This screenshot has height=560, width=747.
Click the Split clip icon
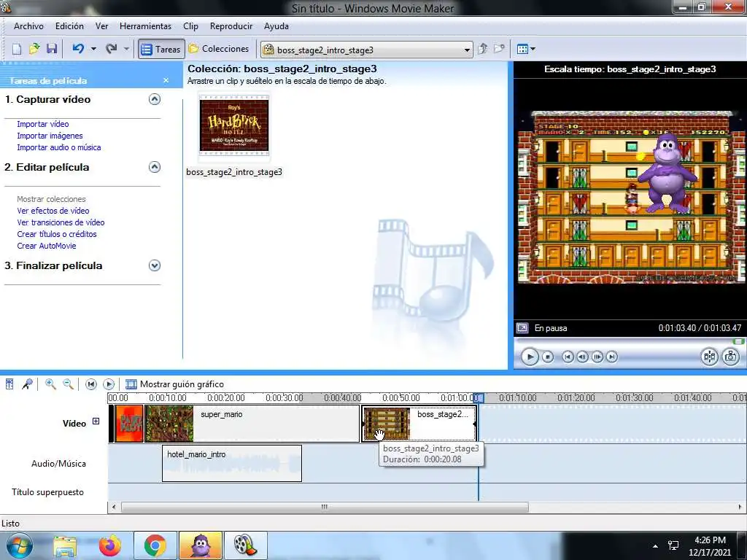709,357
